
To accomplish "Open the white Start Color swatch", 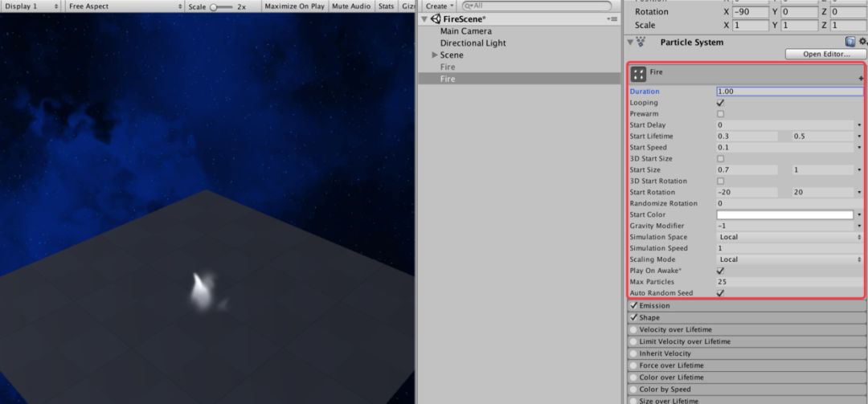I will tap(785, 214).
